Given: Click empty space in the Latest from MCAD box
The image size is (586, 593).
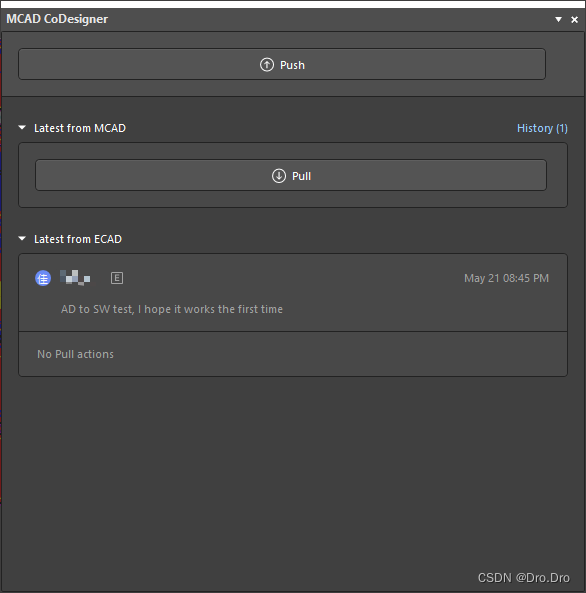Looking at the screenshot, I should click(x=293, y=199).
